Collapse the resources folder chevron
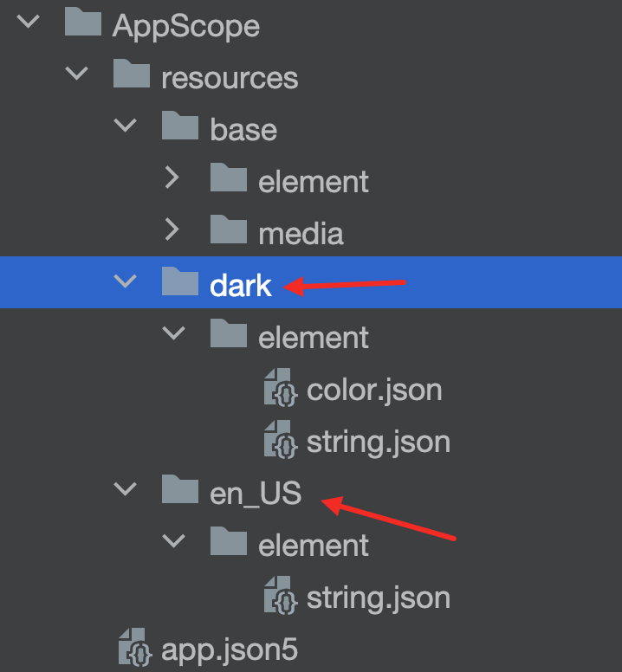The height and width of the screenshot is (672, 622). (77, 74)
